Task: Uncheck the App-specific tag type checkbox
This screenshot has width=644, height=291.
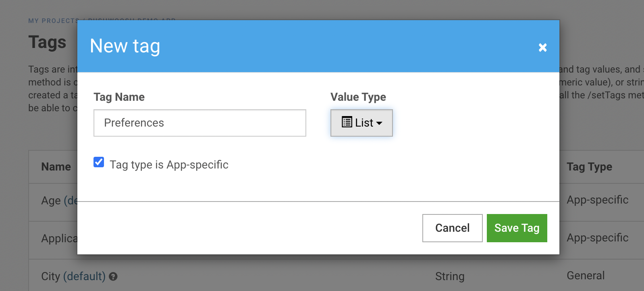Action: pos(99,162)
